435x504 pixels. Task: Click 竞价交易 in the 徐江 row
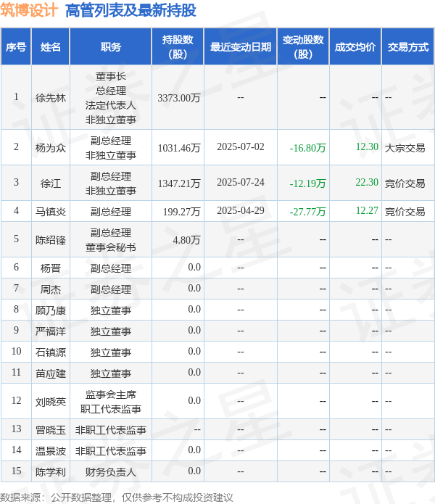pyautogui.click(x=405, y=183)
